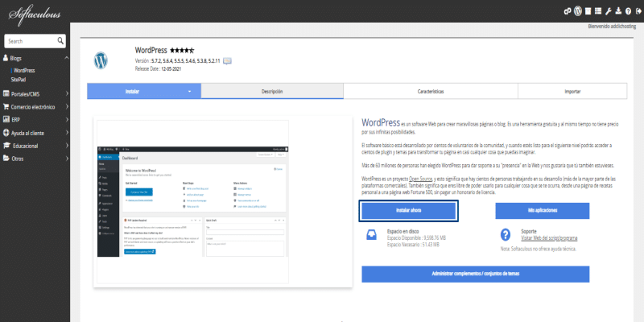This screenshot has width=644, height=322.
Task: Click the Espacio Necesario 51.43 MB text
Action: tap(413, 245)
